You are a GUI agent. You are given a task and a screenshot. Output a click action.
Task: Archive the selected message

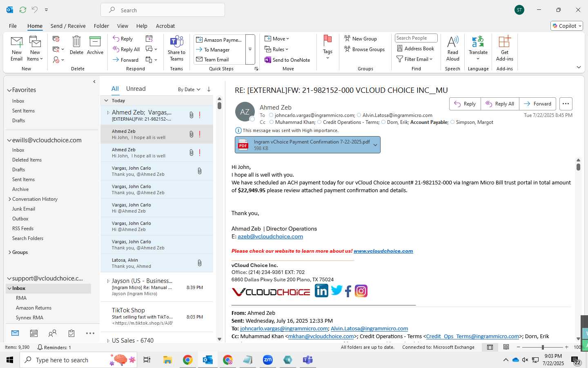tap(95, 45)
